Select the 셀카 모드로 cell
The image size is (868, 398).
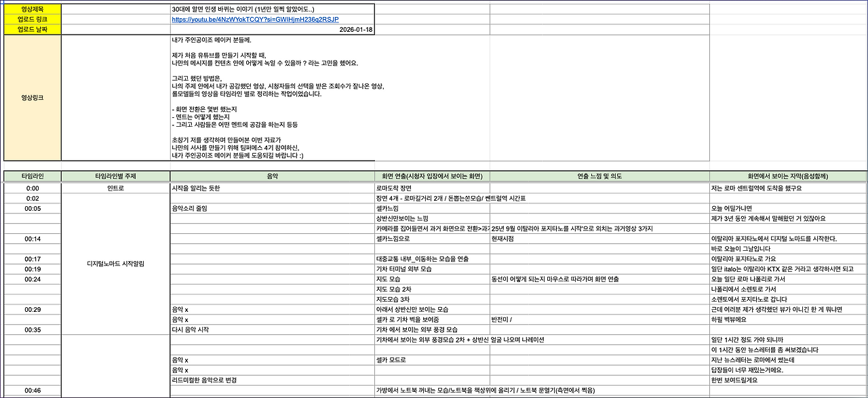point(432,360)
